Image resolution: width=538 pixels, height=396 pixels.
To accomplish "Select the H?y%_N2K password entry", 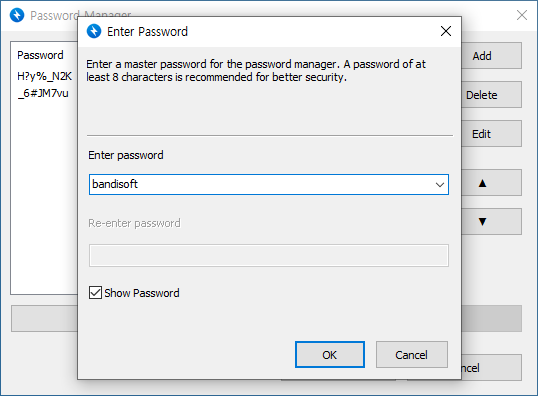I will pyautogui.click(x=45, y=76).
